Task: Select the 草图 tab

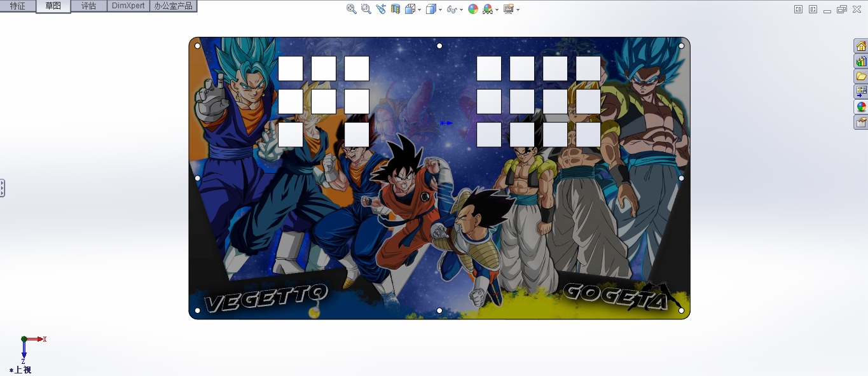Action: click(x=53, y=6)
